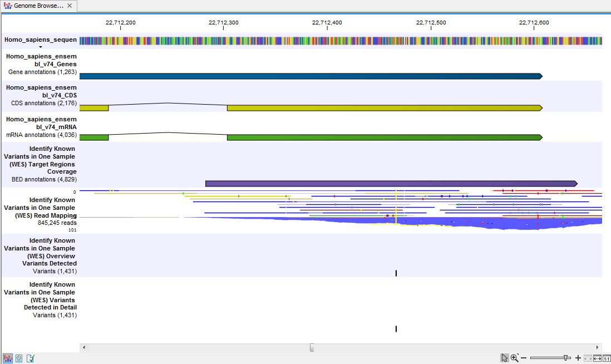Screen dimensions: 611x364
Task: Click the purple BED annotation bar
Action: pyautogui.click(x=390, y=183)
